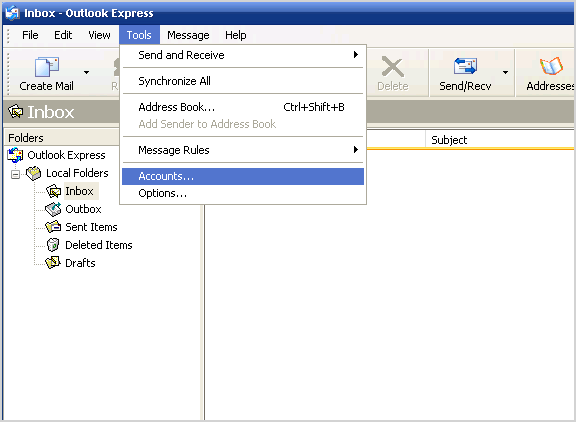Click the Create Mail toolbar icon
This screenshot has height=422, width=576.
click(x=46, y=66)
